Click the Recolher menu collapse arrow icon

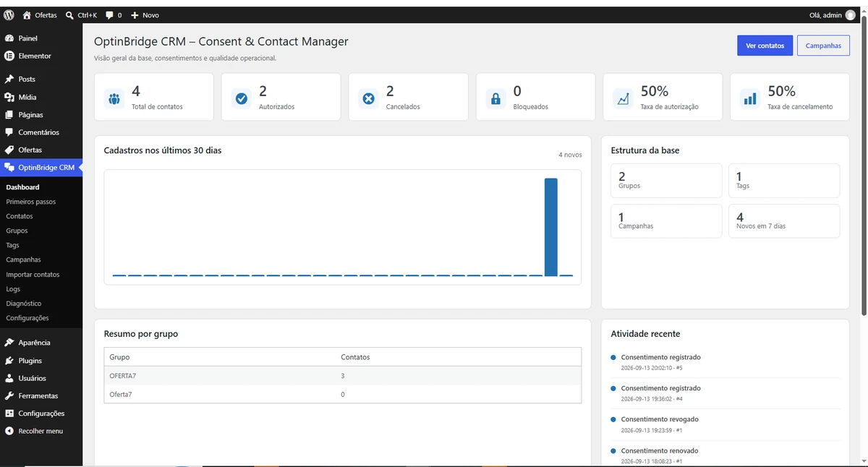pyautogui.click(x=9, y=431)
